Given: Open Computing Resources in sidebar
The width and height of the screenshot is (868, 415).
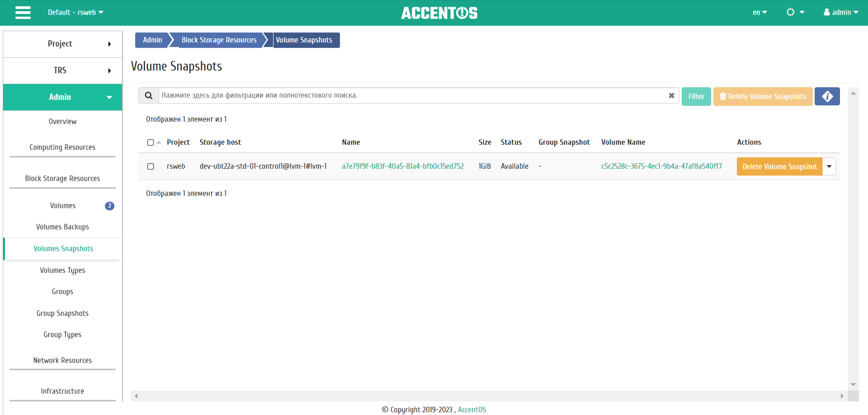Looking at the screenshot, I should pos(62,147).
